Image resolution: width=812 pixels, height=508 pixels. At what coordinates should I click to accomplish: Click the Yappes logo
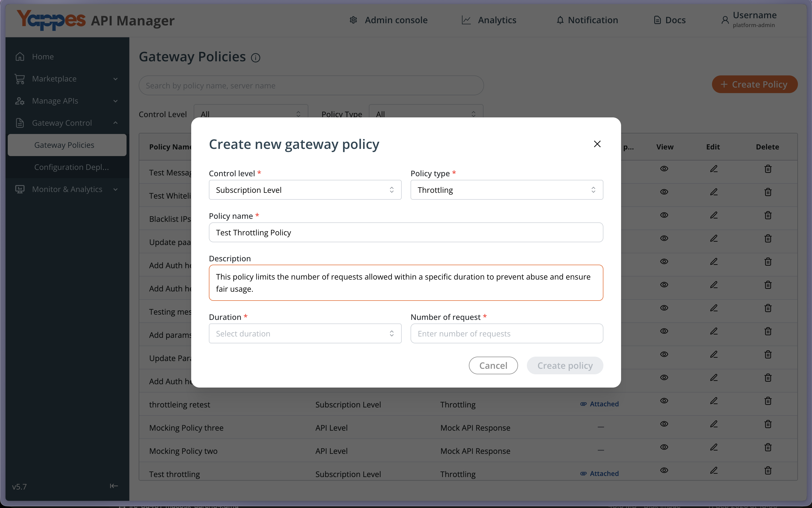coord(51,20)
